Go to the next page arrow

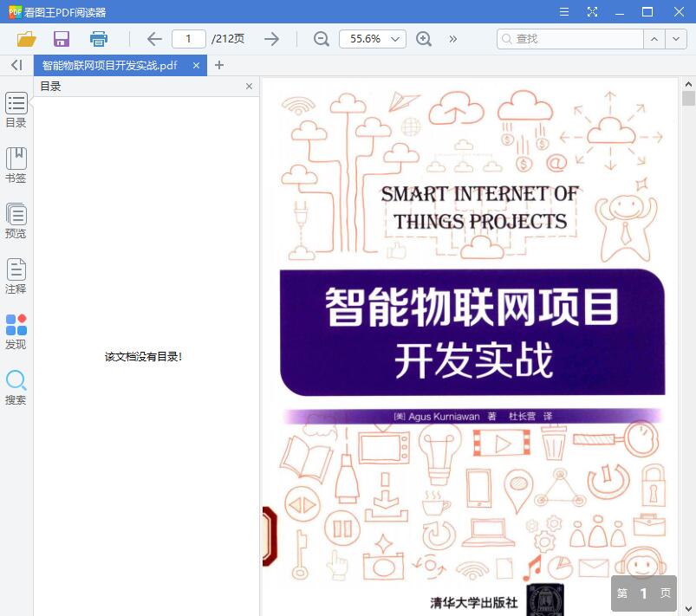(x=271, y=39)
